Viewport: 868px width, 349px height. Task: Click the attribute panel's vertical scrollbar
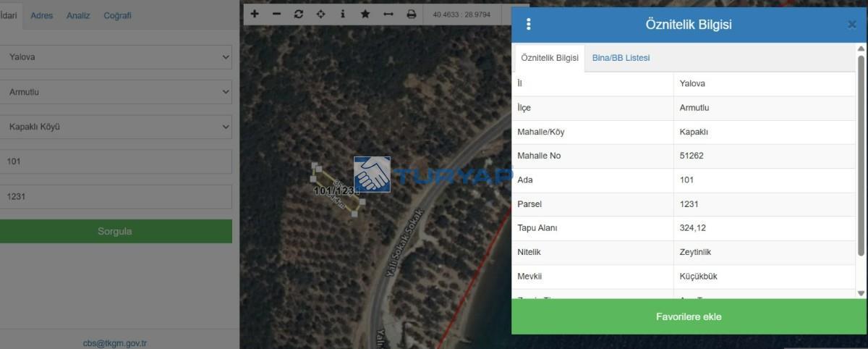coord(861,156)
